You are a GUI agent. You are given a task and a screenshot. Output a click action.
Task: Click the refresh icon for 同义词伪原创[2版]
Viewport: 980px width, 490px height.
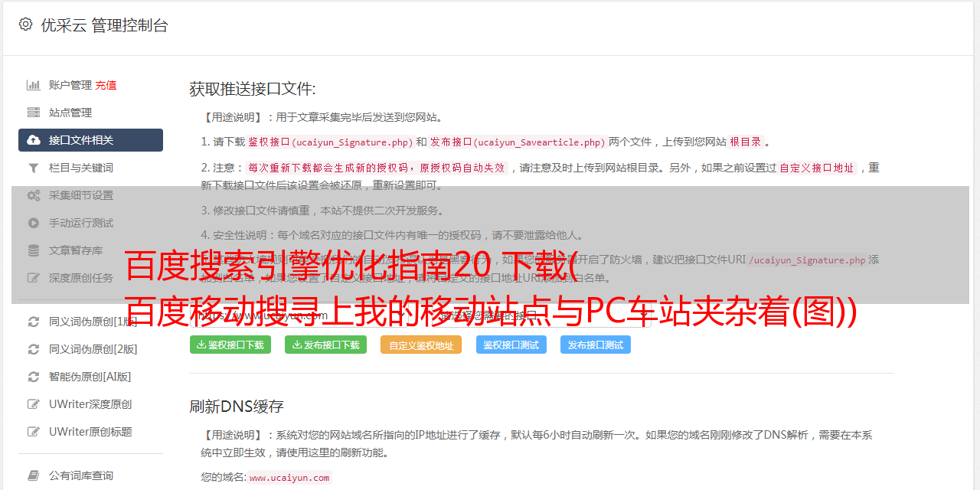34,349
